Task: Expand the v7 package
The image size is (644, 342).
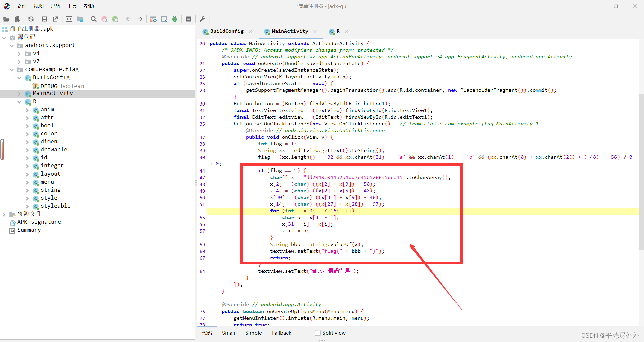Action: 19,62
